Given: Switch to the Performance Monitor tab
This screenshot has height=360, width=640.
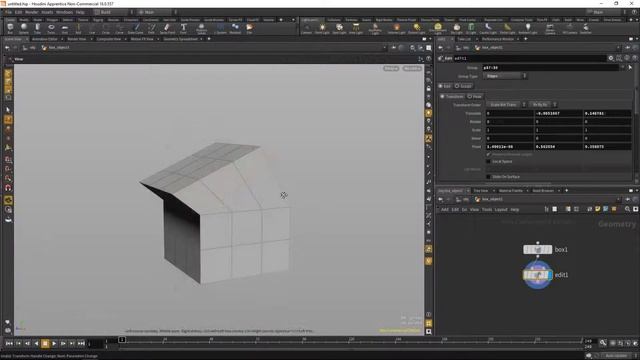Looking at the screenshot, I should pos(498,39).
